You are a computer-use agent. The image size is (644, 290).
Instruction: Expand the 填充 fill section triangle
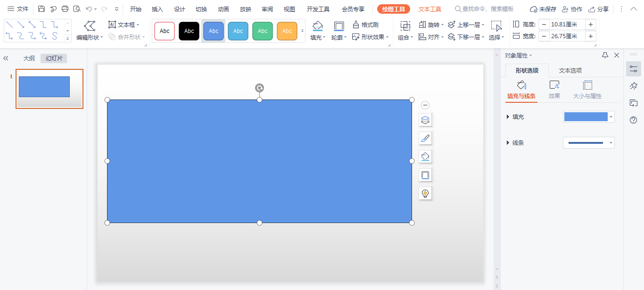pyautogui.click(x=508, y=116)
